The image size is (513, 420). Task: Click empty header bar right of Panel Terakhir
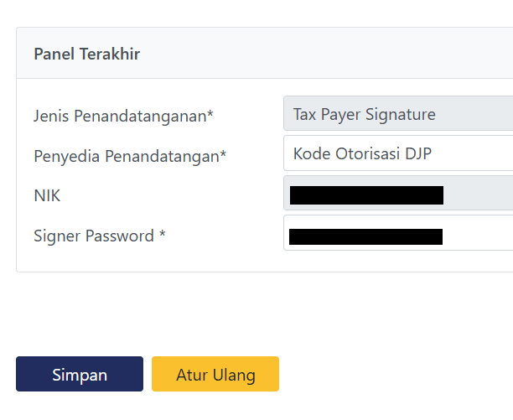[335, 54]
